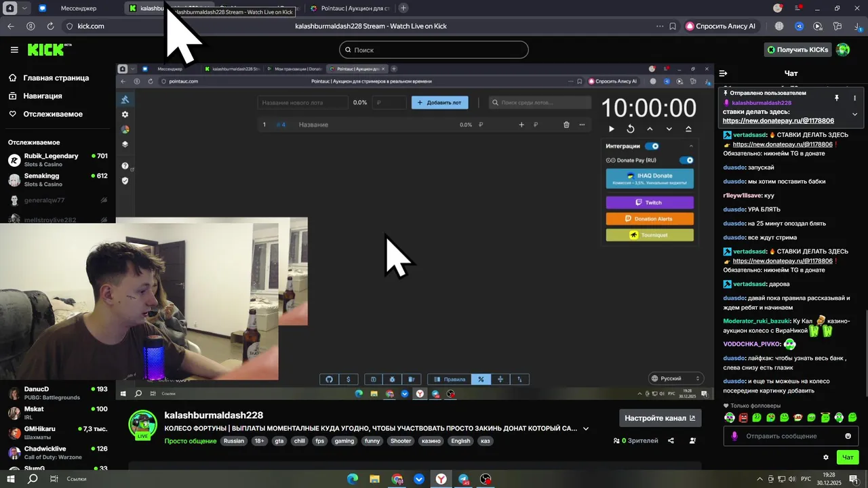This screenshot has width=868, height=488.
Task: Click РУС language indicator in taskbar
Action: tap(806, 479)
